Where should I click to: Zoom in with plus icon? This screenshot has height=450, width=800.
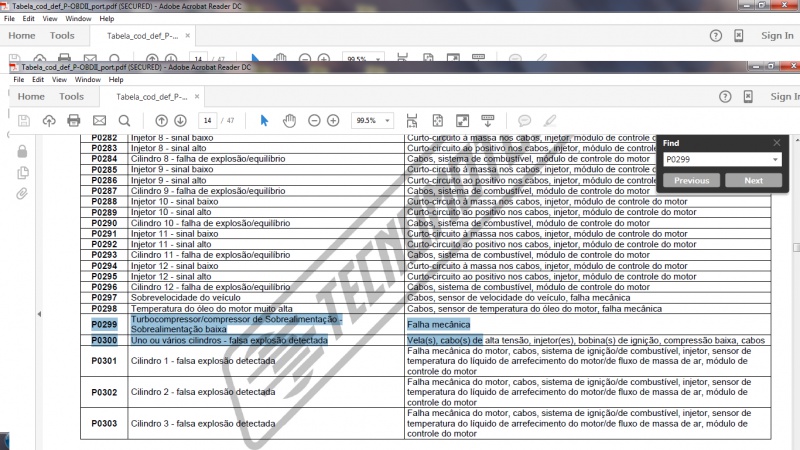click(x=333, y=120)
